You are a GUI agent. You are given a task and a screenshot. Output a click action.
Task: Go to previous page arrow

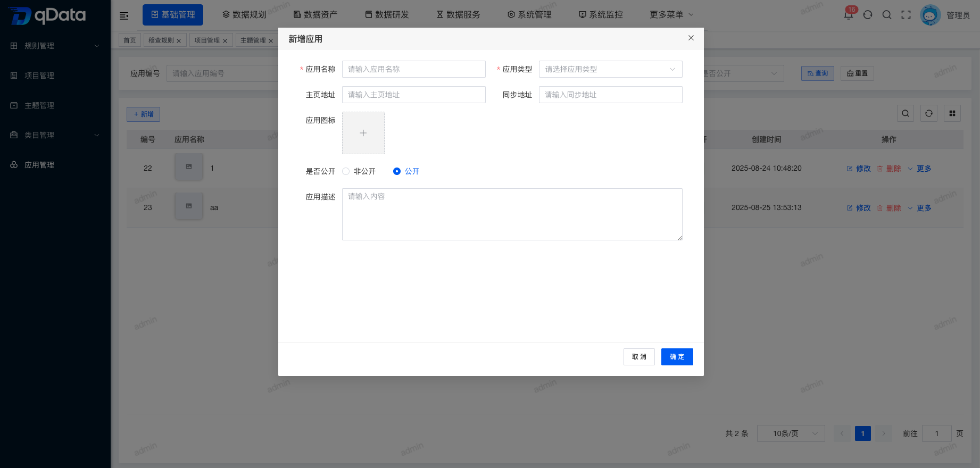click(842, 433)
